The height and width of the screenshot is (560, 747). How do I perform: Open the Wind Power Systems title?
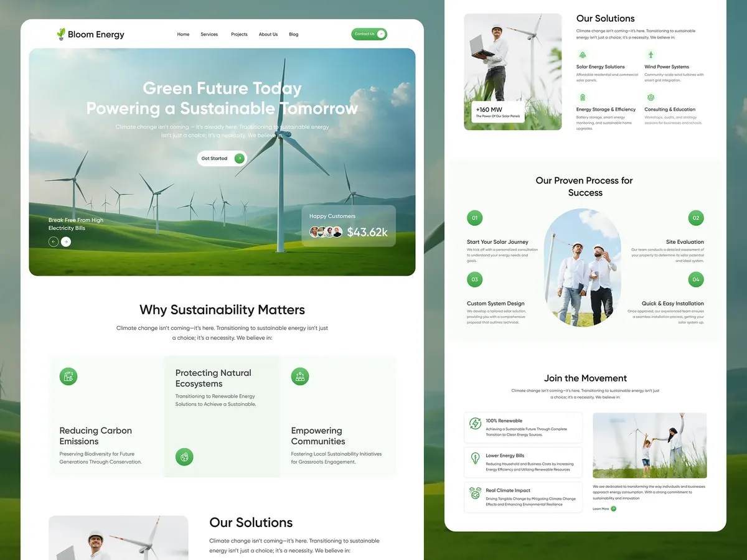[x=667, y=67]
